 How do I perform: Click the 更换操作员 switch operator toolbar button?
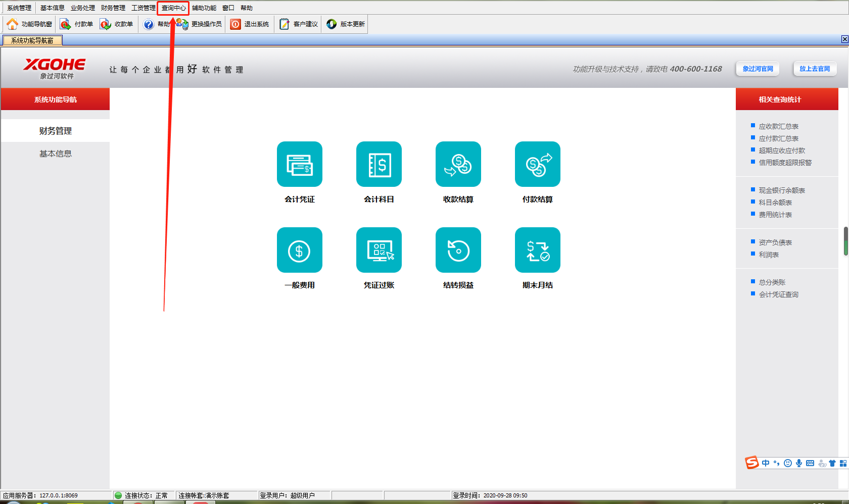(200, 24)
